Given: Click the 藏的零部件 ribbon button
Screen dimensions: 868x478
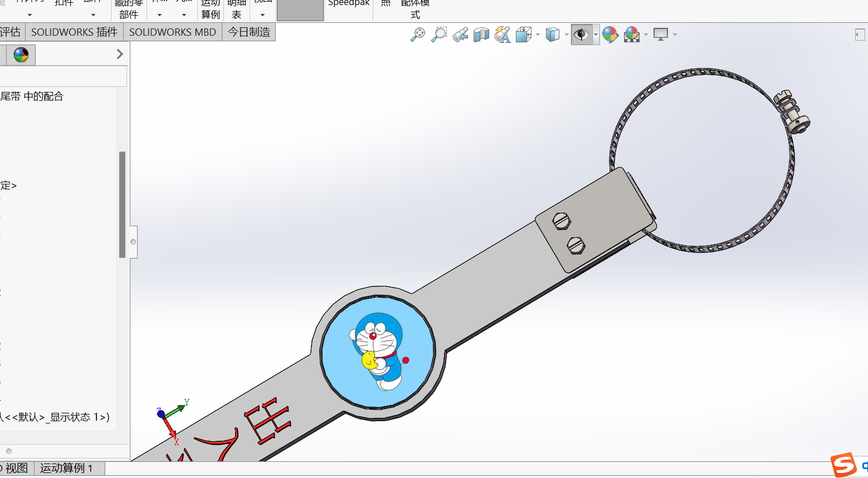Looking at the screenshot, I should click(x=129, y=9).
